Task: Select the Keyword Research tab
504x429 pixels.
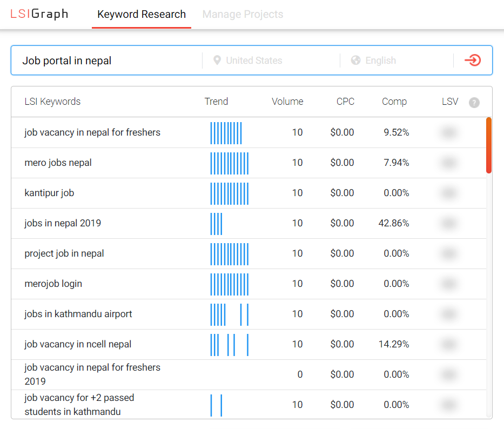Action: coord(141,14)
